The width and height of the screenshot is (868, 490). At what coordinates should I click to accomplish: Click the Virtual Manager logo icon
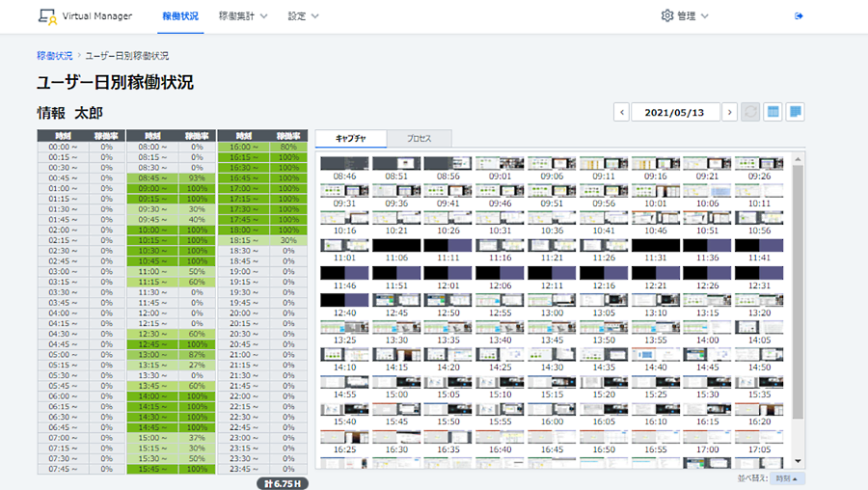point(47,16)
